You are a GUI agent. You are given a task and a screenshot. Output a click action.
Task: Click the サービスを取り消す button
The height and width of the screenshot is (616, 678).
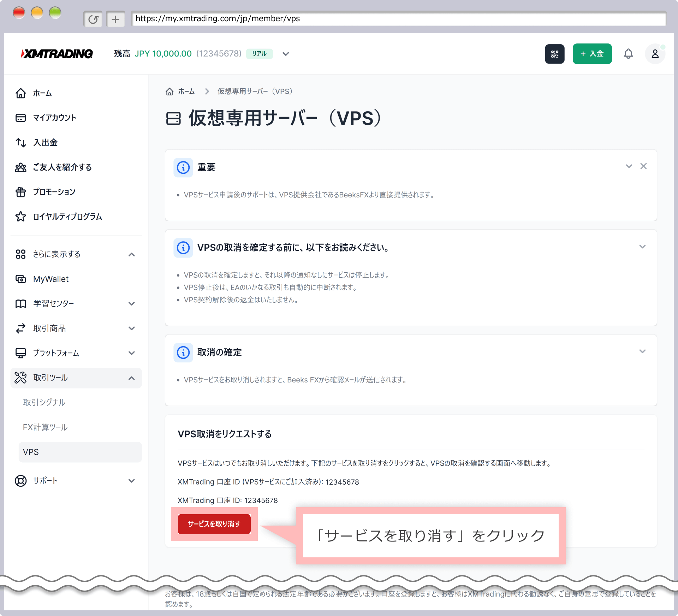pos(214,525)
